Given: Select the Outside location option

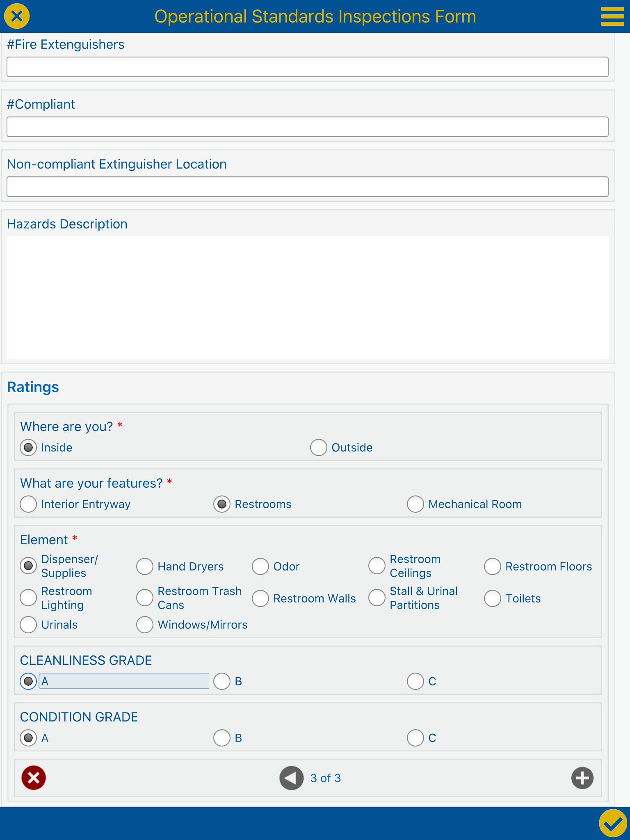Looking at the screenshot, I should 319,447.
